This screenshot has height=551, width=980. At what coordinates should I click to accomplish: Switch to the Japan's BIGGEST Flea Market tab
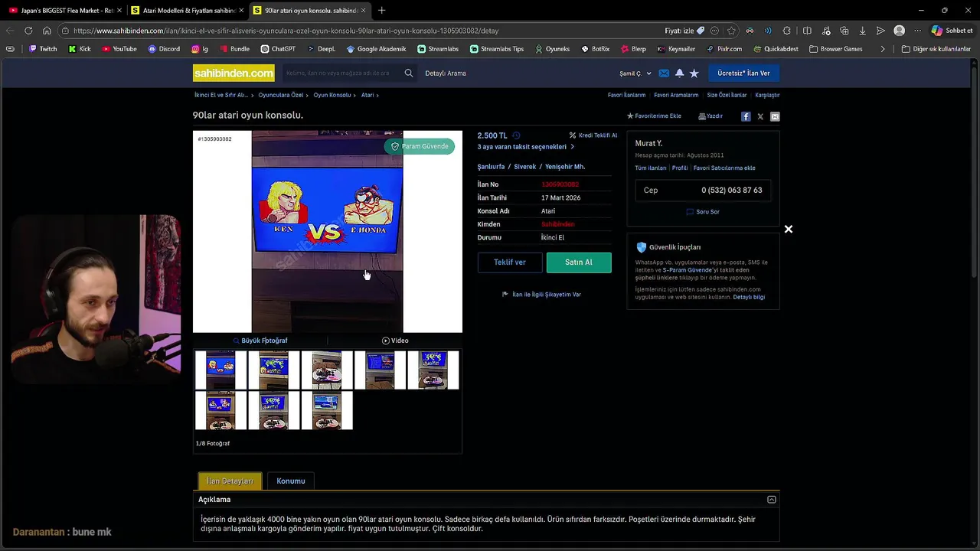coord(63,11)
